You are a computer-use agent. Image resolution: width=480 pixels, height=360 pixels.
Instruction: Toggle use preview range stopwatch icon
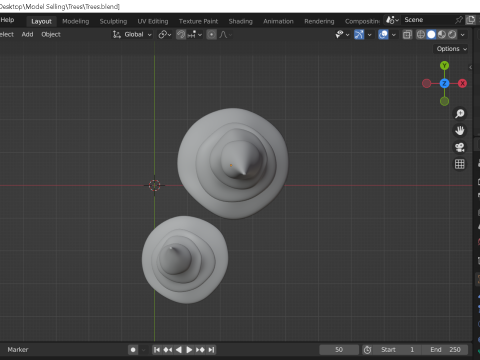click(x=367, y=350)
